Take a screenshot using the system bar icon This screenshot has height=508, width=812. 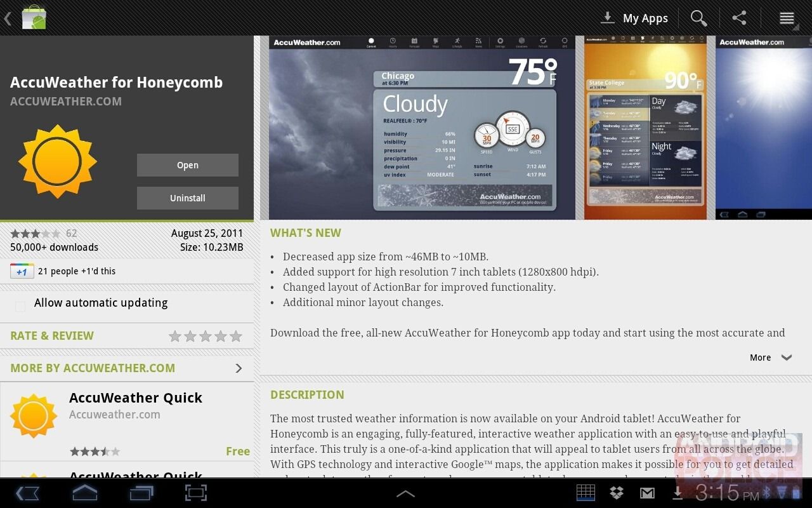click(195, 492)
